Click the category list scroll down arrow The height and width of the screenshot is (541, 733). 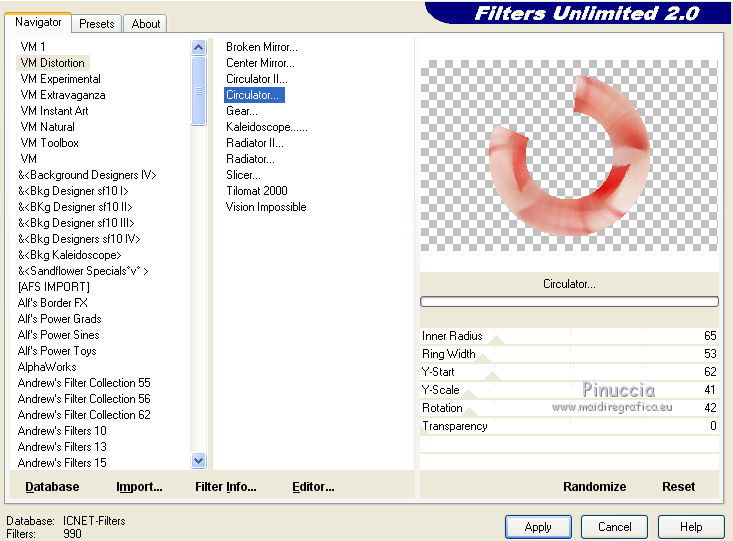(199, 461)
